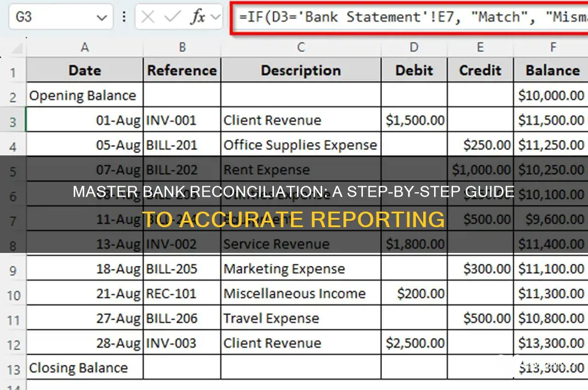This screenshot has height=390, width=588.
Task: Select the 'Travel Expense' cell
Action: click(x=301, y=318)
